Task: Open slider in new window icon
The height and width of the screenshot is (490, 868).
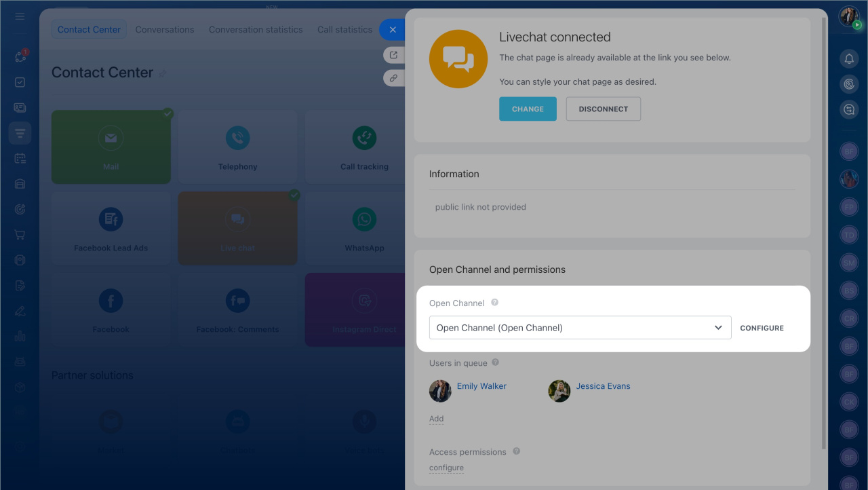Action: (393, 55)
